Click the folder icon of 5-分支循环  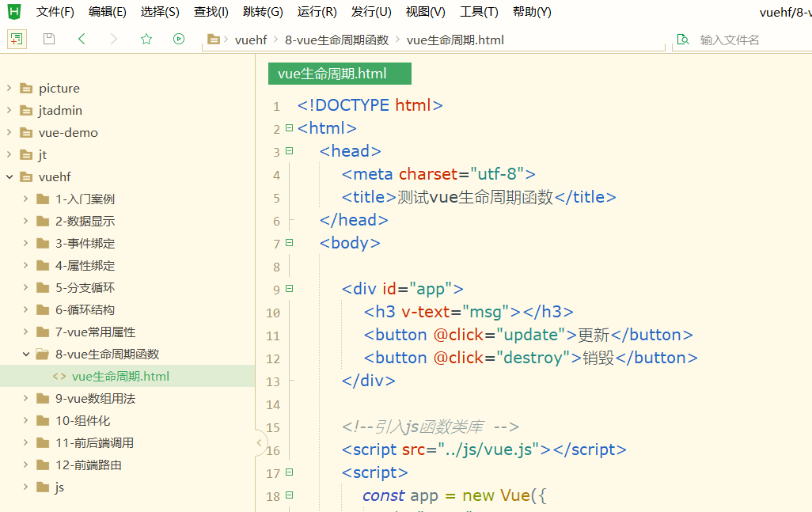click(x=43, y=288)
